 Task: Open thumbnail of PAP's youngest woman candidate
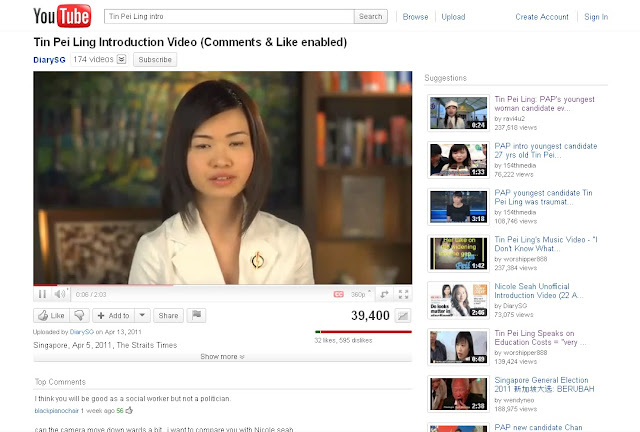[458, 113]
